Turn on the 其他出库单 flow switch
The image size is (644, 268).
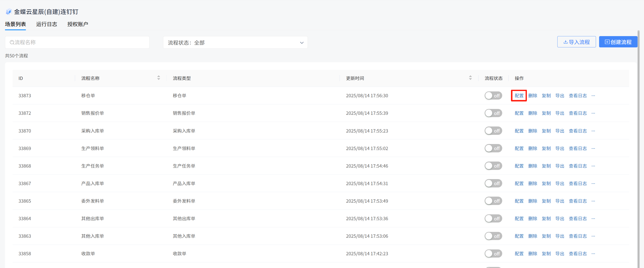tap(493, 219)
